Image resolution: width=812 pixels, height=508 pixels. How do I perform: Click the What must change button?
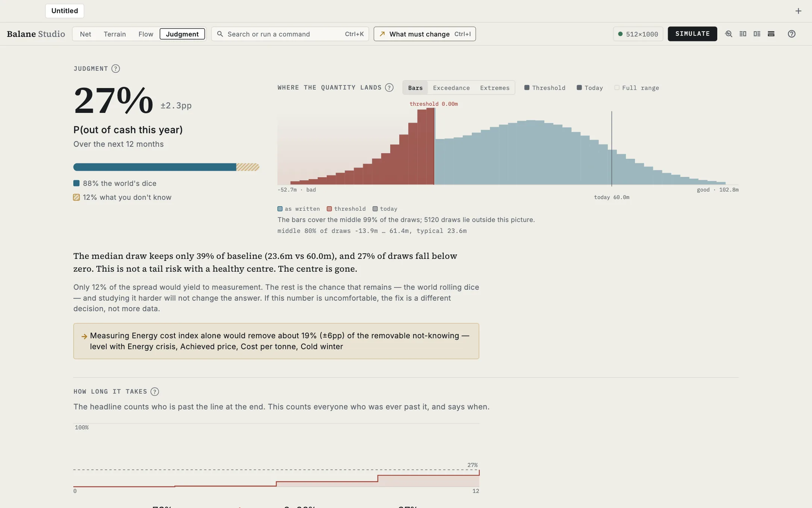[x=425, y=34]
